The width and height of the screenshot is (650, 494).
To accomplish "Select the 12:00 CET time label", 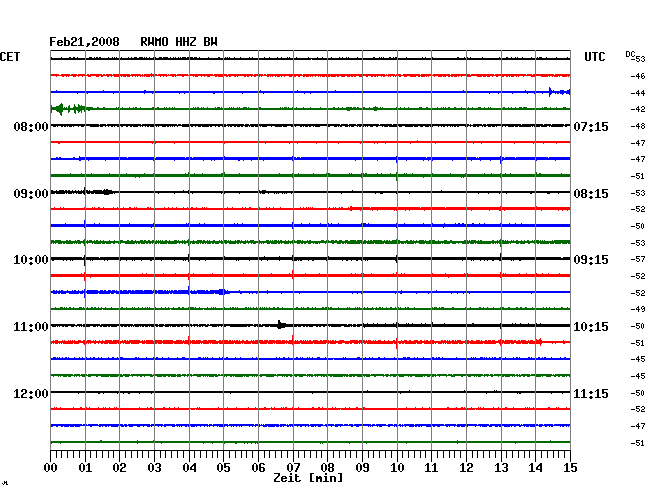I will [x=31, y=393].
